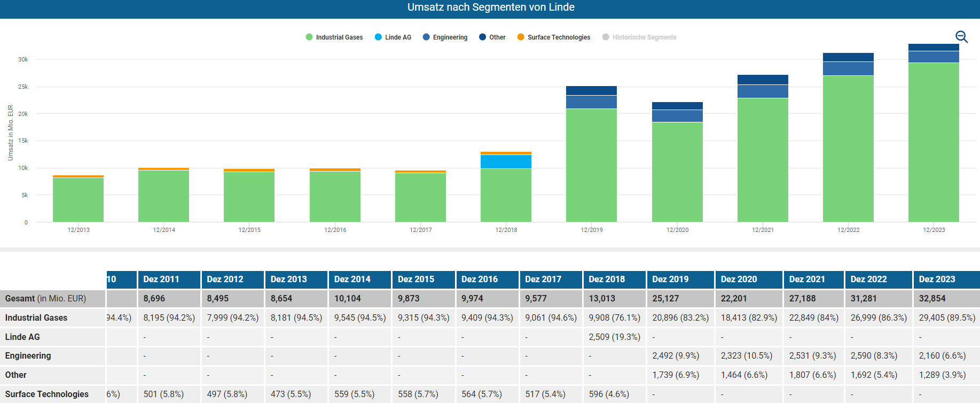
Task: Click the 12/2017 x-axis label
Action: (x=420, y=230)
